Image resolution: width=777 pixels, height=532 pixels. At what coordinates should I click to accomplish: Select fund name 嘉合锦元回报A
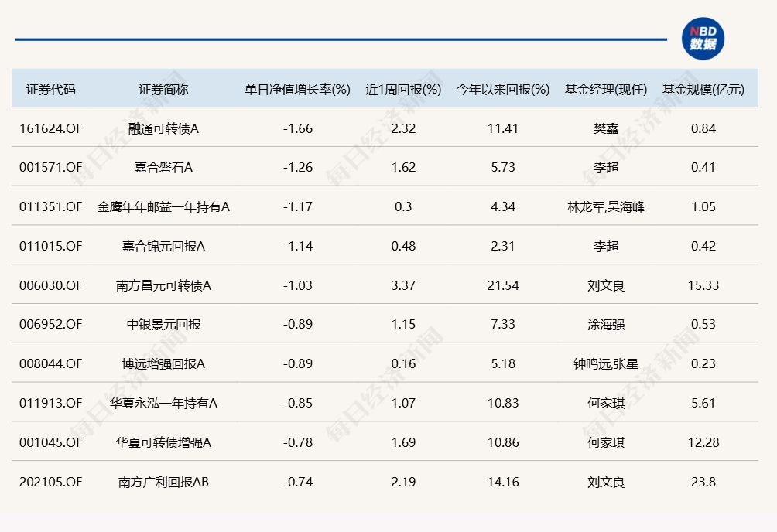163,246
